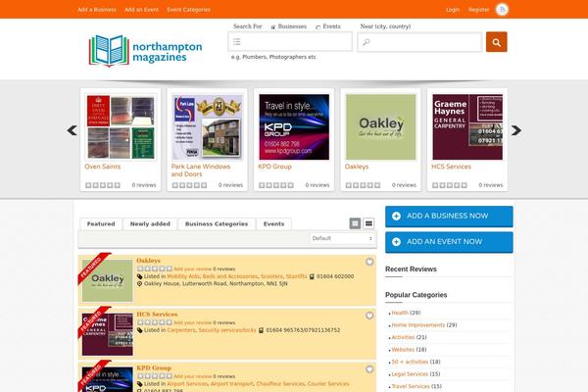The height and width of the screenshot is (392, 588).
Task: Open the Oakleys featured listing title
Action: (x=148, y=261)
